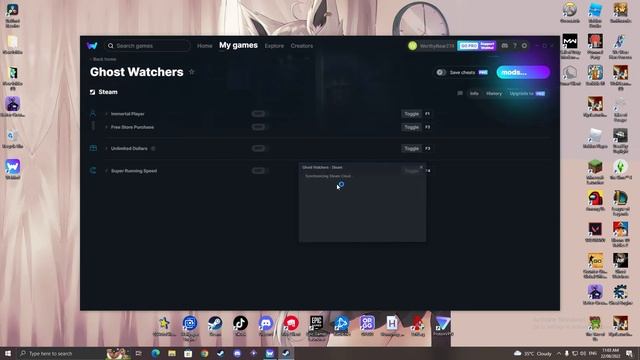This screenshot has width=640, height=360.
Task: Favorite Ghost Watchers with the star icon
Action: coord(191,72)
